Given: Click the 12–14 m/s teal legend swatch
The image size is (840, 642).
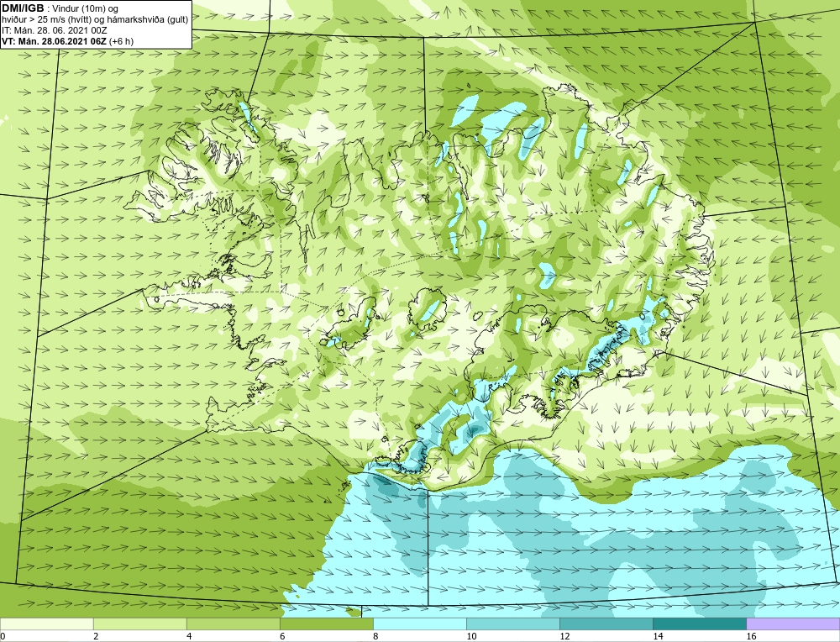Looking at the screenshot, I should (606, 624).
